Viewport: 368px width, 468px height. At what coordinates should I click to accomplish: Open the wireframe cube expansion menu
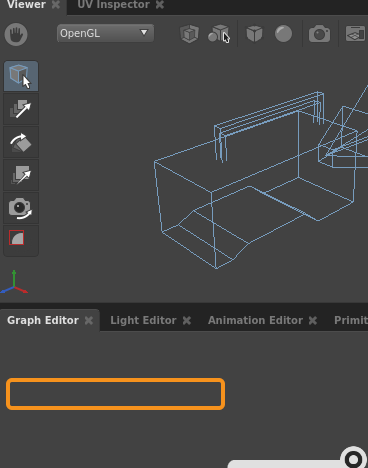tap(189, 34)
